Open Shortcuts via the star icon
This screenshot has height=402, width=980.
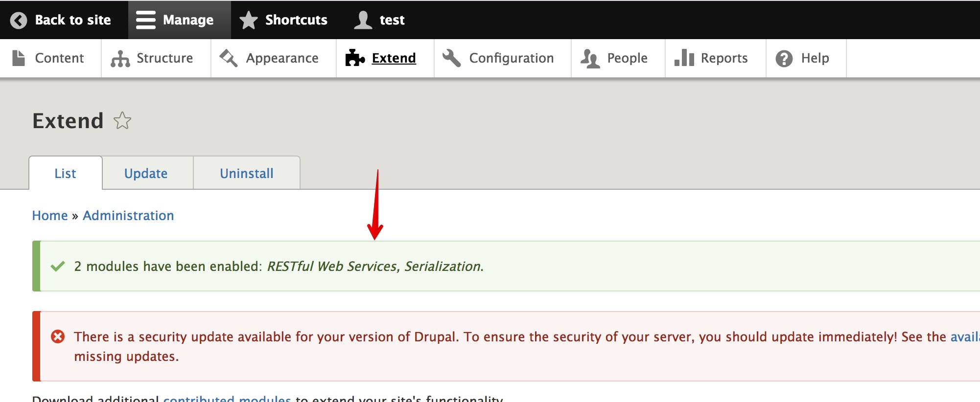(248, 20)
